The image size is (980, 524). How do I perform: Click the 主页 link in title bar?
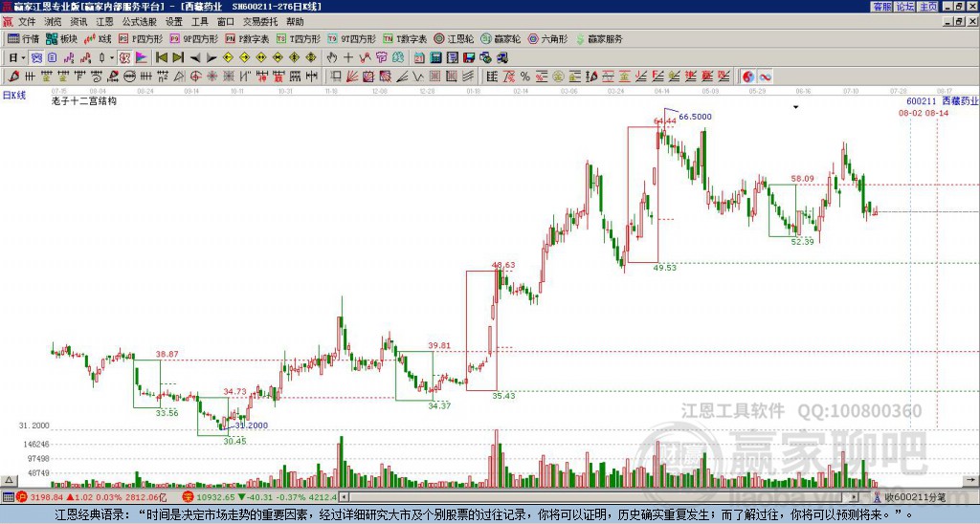(x=928, y=7)
